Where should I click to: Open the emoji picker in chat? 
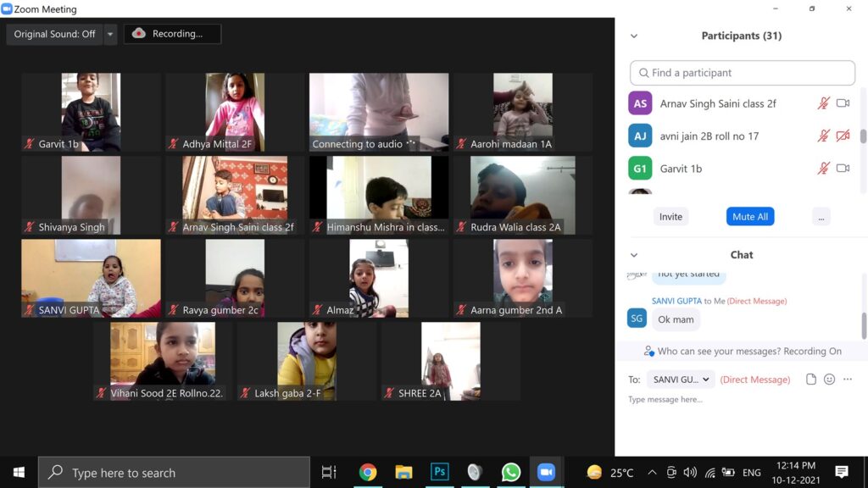[x=830, y=380]
